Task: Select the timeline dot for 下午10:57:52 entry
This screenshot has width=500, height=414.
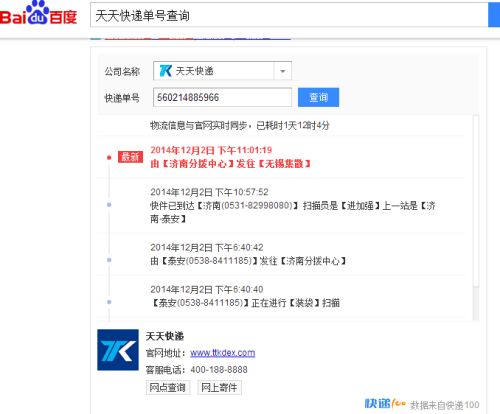Action: point(109,205)
